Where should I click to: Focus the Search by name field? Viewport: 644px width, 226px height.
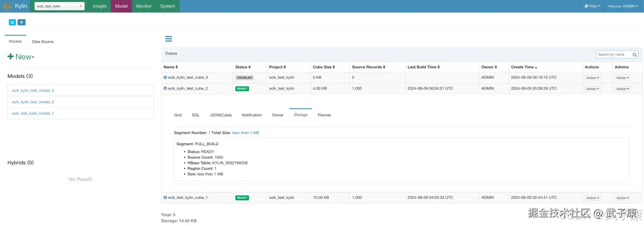[614, 54]
